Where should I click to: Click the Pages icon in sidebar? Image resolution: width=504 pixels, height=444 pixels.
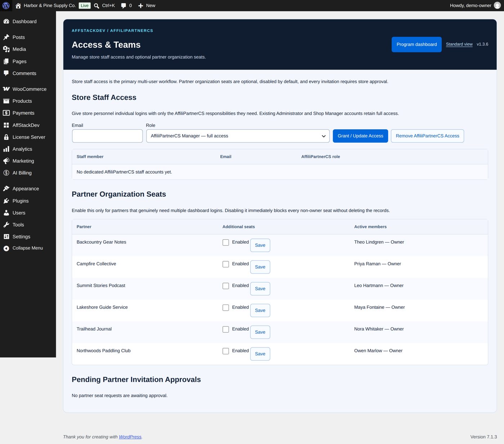point(6,61)
